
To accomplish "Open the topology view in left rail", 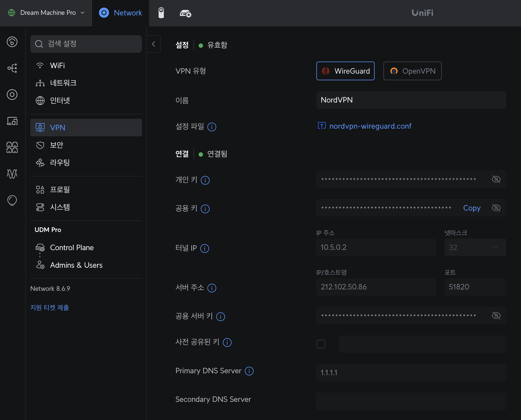I will (12, 68).
